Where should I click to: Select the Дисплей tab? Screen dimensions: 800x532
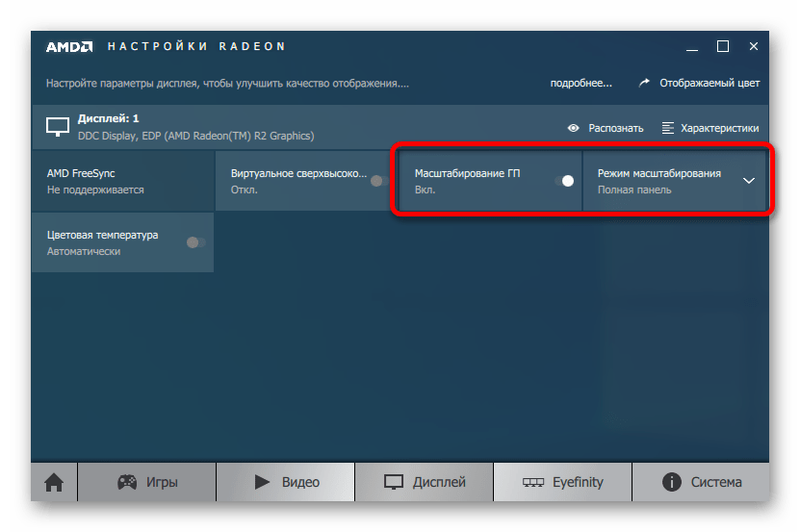coord(424,481)
